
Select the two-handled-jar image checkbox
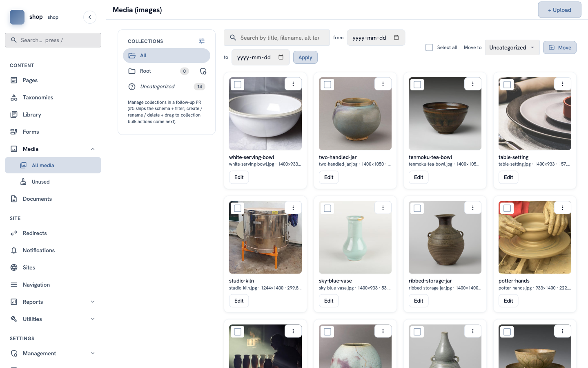327,85
